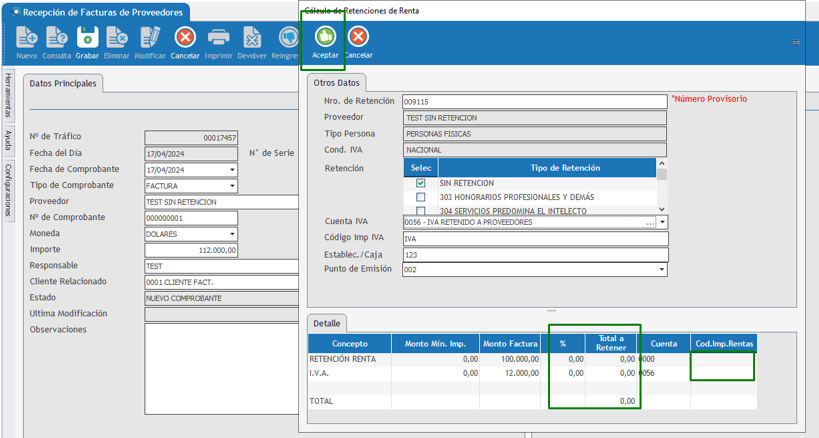The image size is (819, 438).
Task: Click the Concepto column header
Action: click(x=349, y=344)
